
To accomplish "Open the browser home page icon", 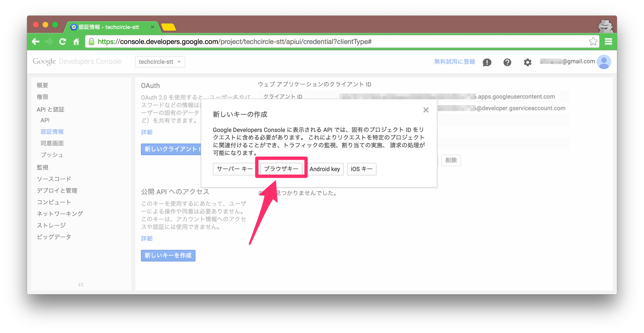I will 76,42.
